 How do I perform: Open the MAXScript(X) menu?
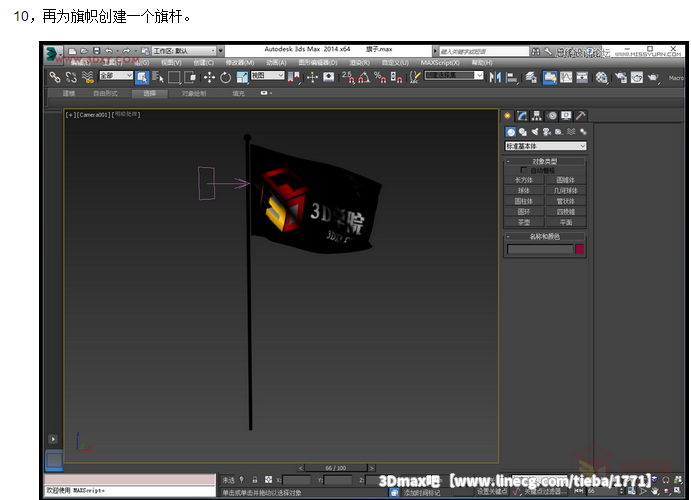point(440,63)
